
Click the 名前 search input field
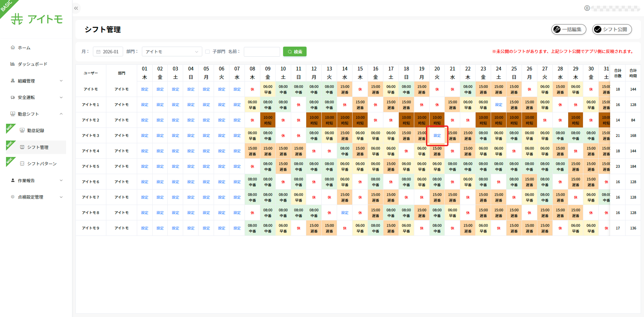[x=262, y=52]
